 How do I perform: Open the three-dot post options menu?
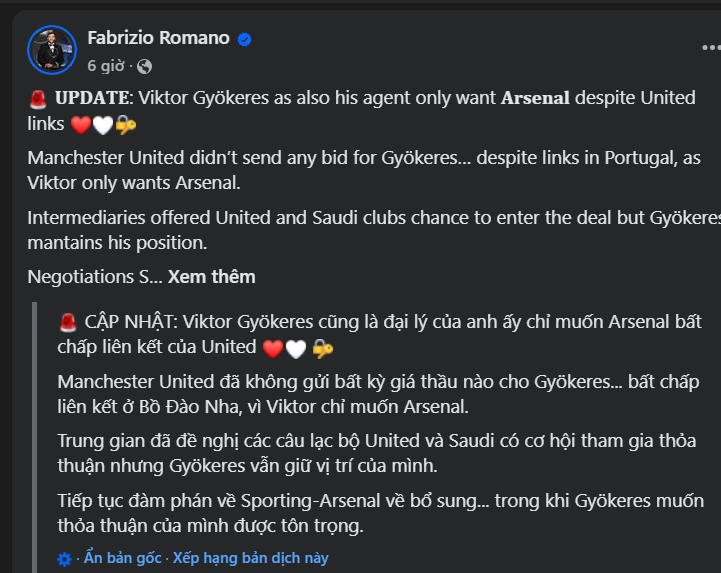[711, 47]
